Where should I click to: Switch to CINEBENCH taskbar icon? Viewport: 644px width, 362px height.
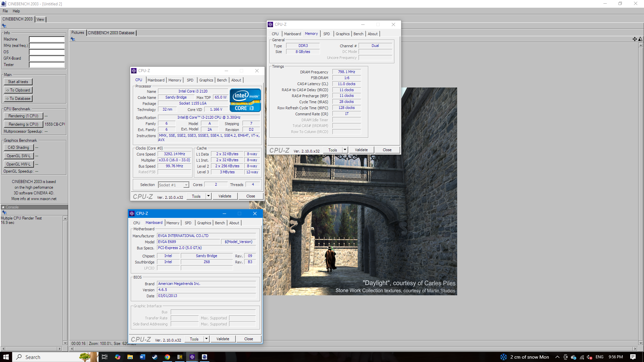[x=205, y=357]
